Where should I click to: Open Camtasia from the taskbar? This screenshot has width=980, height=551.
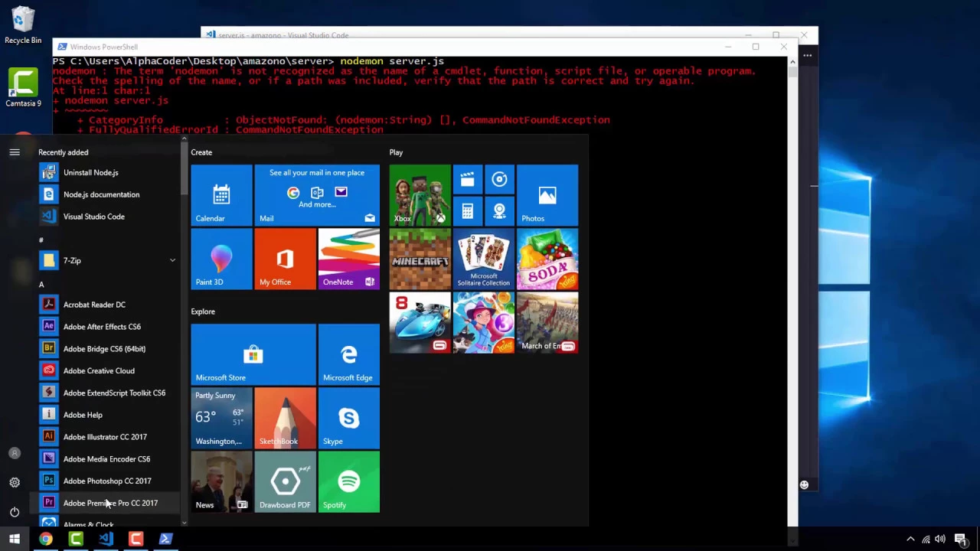[x=76, y=540]
